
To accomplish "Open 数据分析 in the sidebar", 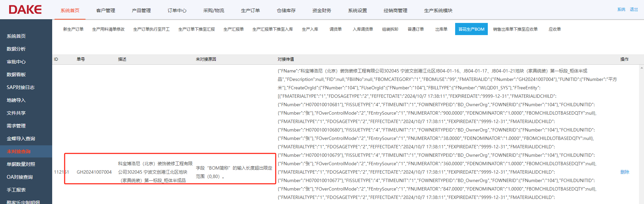I will [x=16, y=49].
